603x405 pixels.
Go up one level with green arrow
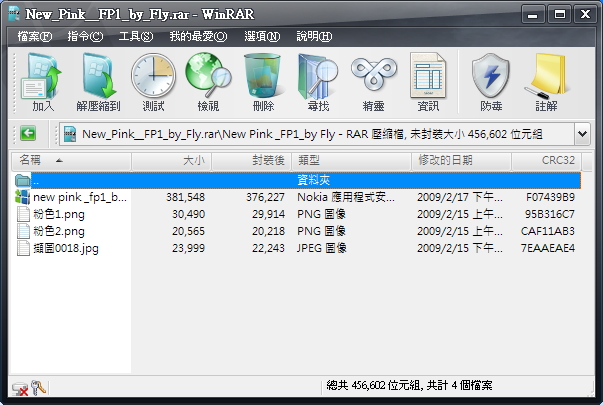(x=28, y=134)
